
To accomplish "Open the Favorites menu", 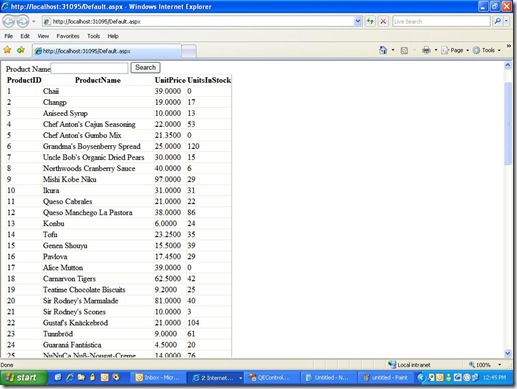I will [x=68, y=36].
